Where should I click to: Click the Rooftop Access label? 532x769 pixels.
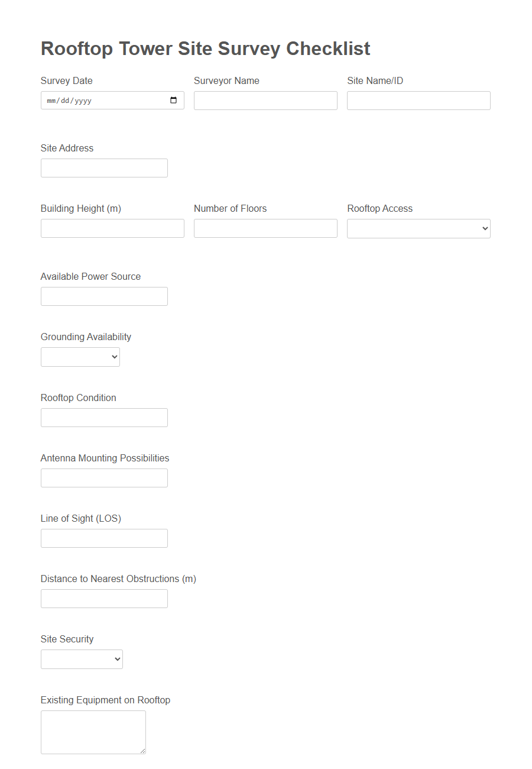(x=381, y=208)
